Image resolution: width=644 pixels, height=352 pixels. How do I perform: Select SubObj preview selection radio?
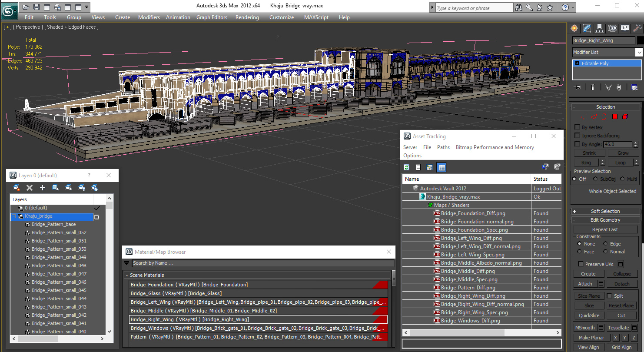pyautogui.click(x=596, y=179)
